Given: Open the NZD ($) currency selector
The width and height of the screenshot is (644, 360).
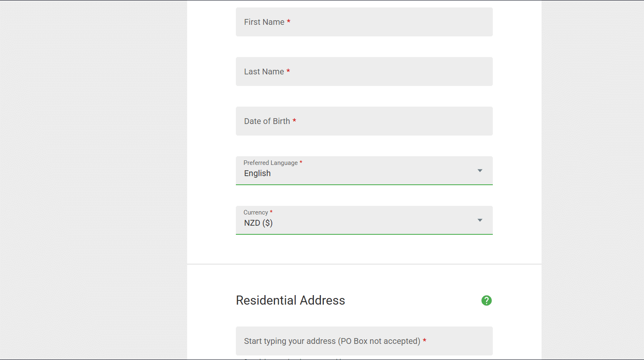Looking at the screenshot, I should (x=364, y=220).
